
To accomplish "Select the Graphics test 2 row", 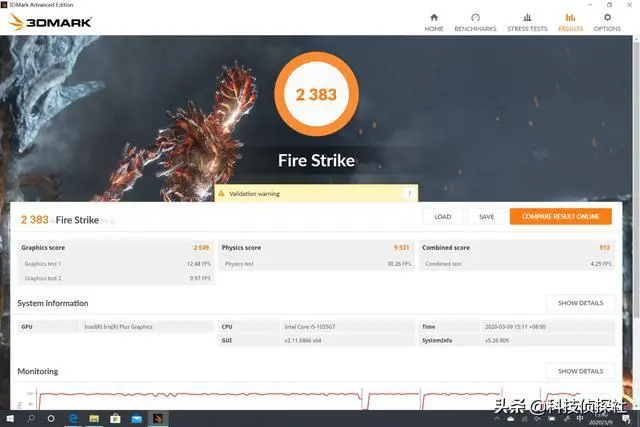I will coord(116,278).
